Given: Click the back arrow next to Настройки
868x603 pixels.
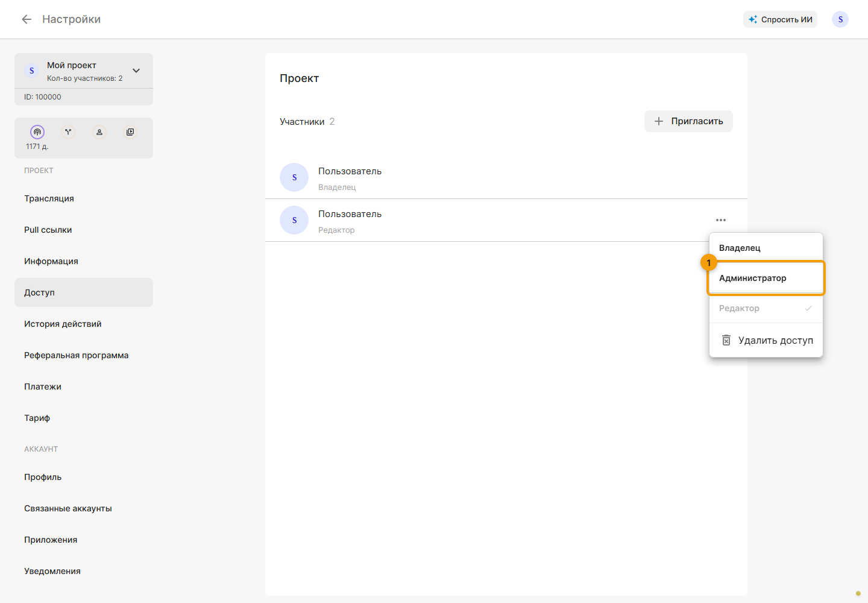Looking at the screenshot, I should pyautogui.click(x=27, y=19).
